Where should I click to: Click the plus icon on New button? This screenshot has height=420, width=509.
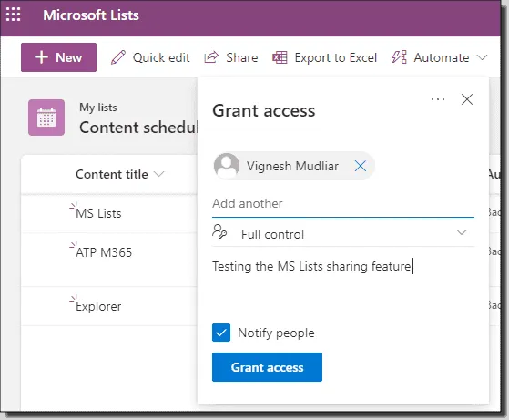[41, 57]
